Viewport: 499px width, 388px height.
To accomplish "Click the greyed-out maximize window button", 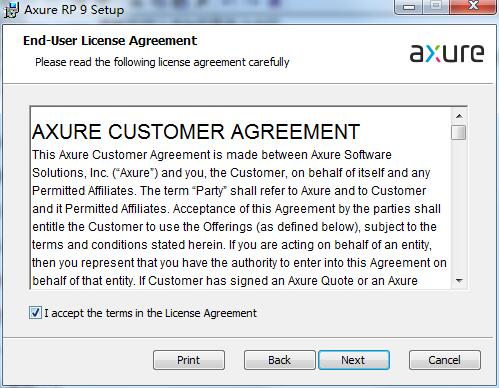I will pos(436,7).
